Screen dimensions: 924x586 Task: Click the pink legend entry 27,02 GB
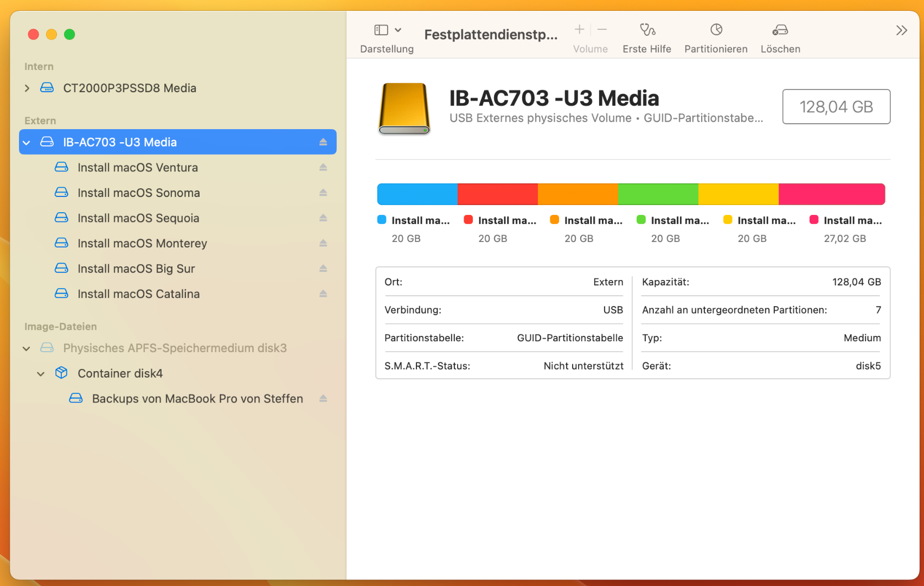tap(845, 229)
